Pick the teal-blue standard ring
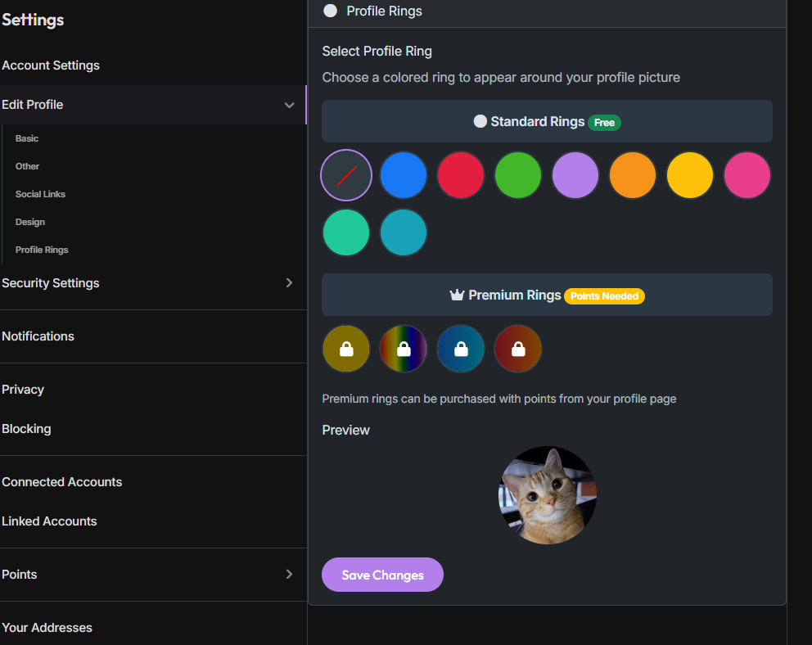812x645 pixels. click(x=404, y=232)
